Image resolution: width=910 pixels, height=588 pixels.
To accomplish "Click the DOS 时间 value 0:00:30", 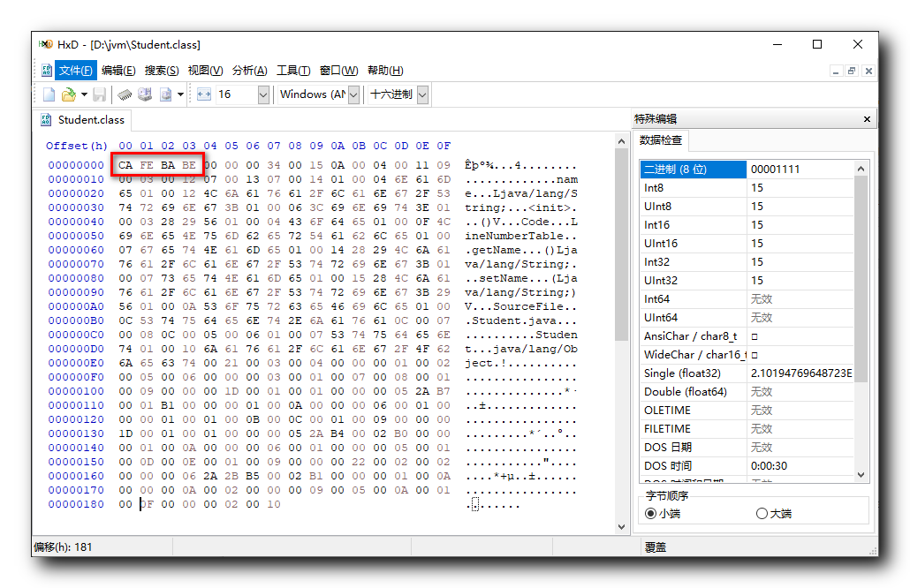I will coord(769,466).
